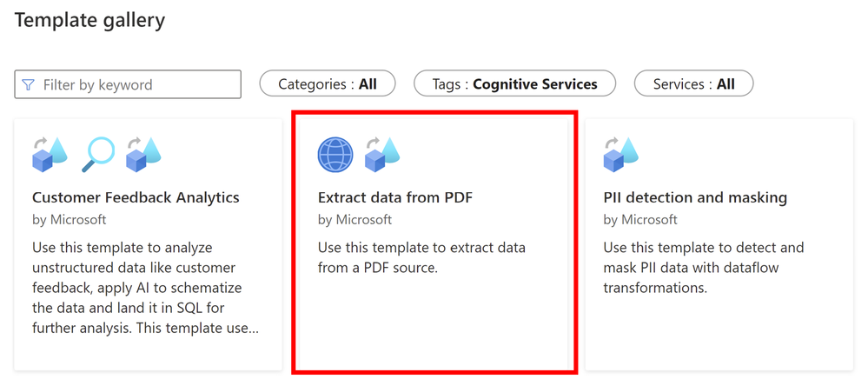Select the Customer Feedback Analytics template title

[136, 197]
